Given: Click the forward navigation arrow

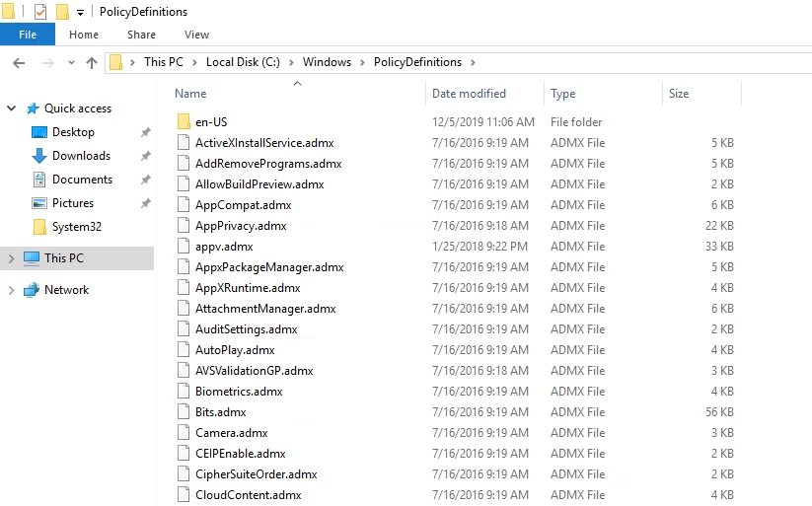Looking at the screenshot, I should 48,63.
